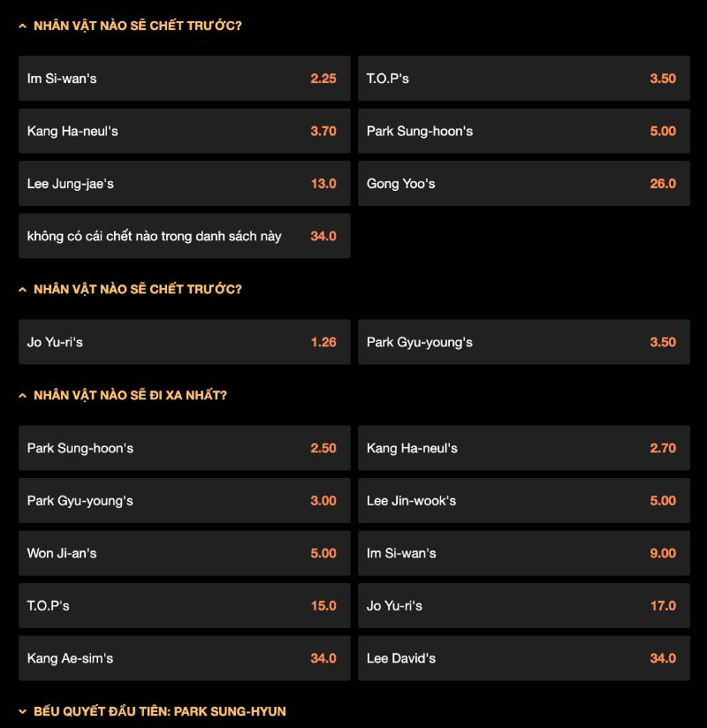Image resolution: width=707 pixels, height=728 pixels.
Task: Select Lee Jin-wook's 5.00 odds
Action: (523, 500)
